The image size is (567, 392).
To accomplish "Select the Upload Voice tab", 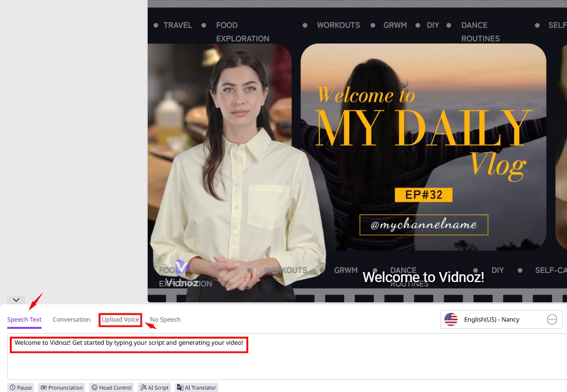I will tap(120, 320).
